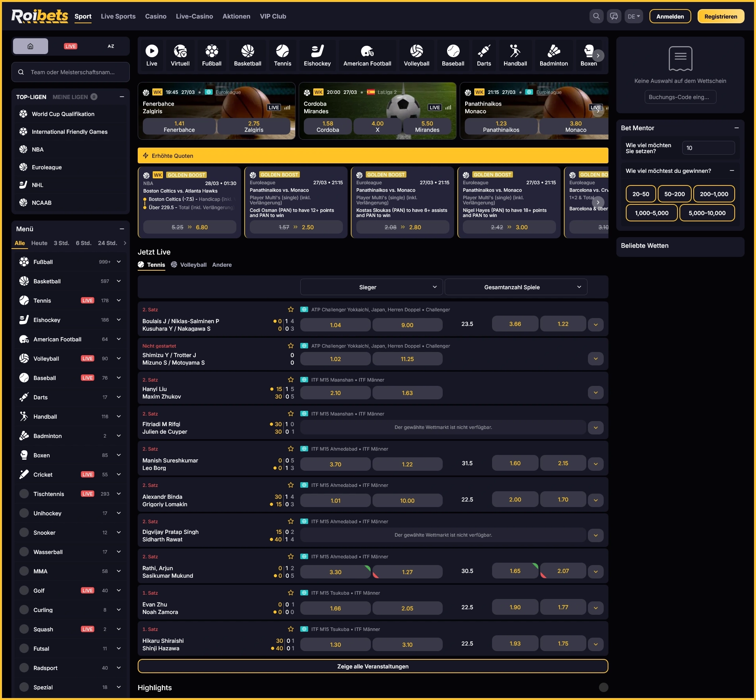The image size is (756, 700).
Task: Select odds 2.10 for Hanyi Liu
Action: coord(335,393)
